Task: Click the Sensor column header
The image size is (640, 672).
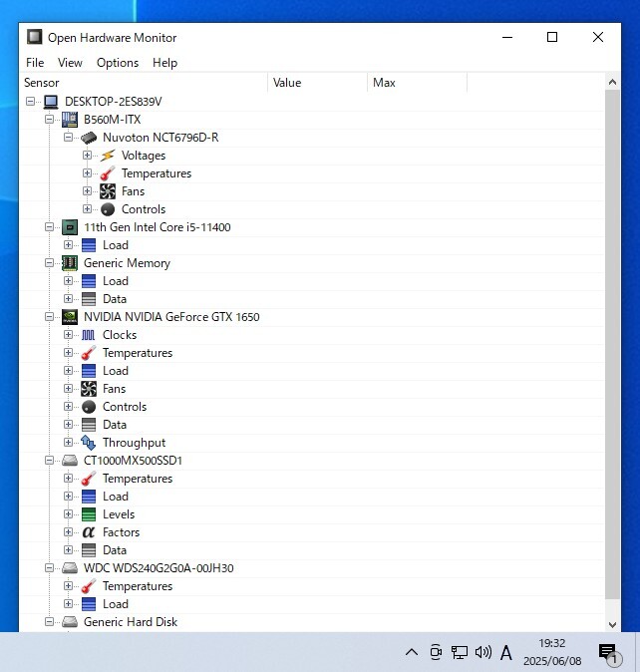Action: point(144,83)
